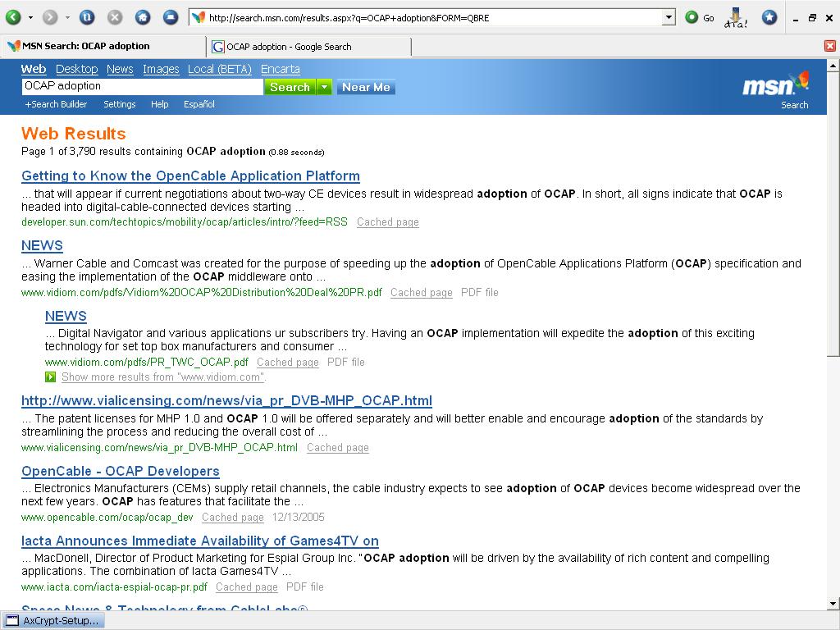Select the Images search scope link
This screenshot has width=840, height=630.
point(161,69)
